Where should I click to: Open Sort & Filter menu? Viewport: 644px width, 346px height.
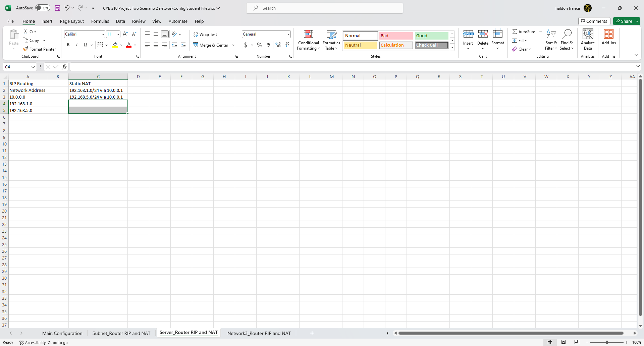(x=551, y=40)
